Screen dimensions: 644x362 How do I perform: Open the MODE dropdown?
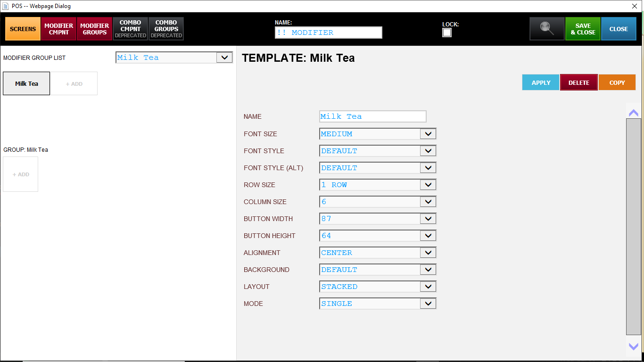pos(428,304)
